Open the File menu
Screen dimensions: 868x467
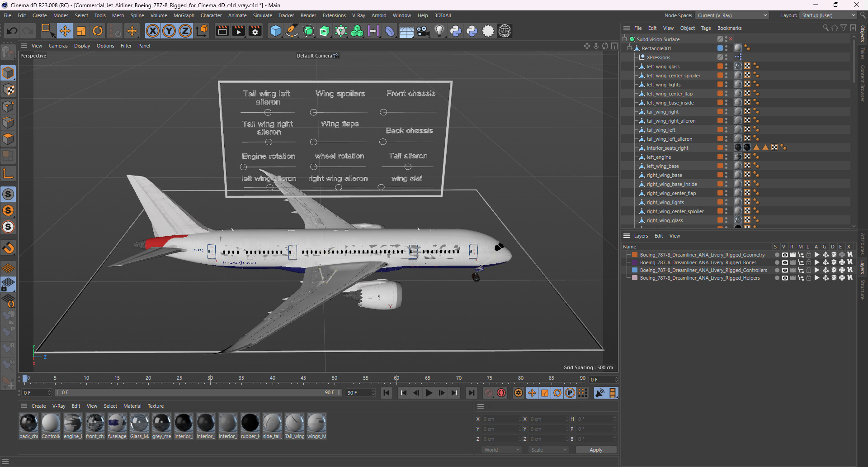7,15
